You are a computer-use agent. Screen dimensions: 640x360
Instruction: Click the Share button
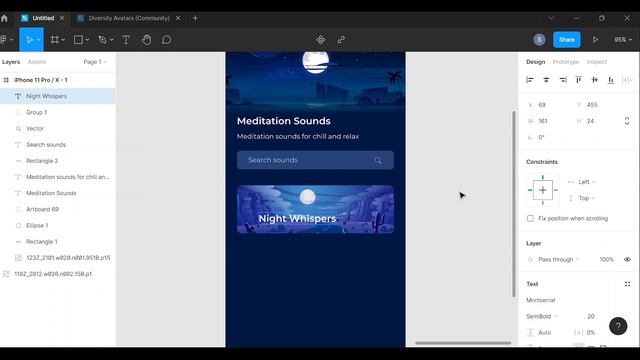[567, 40]
